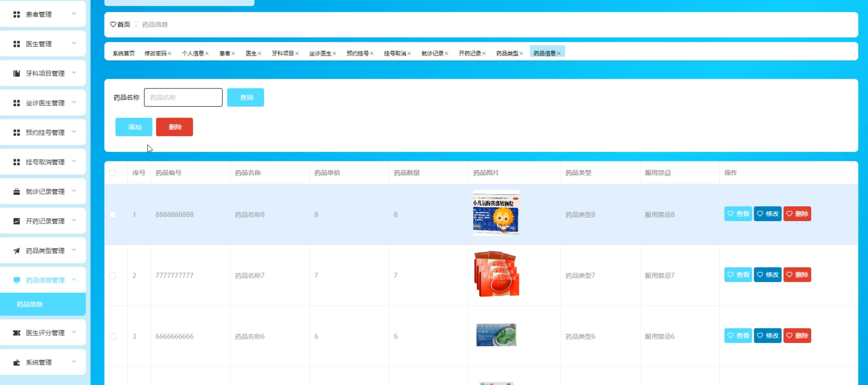This screenshot has height=385, width=868.
Task: Click the heart icon next to 首页 breadcrumb
Action: pos(113,24)
